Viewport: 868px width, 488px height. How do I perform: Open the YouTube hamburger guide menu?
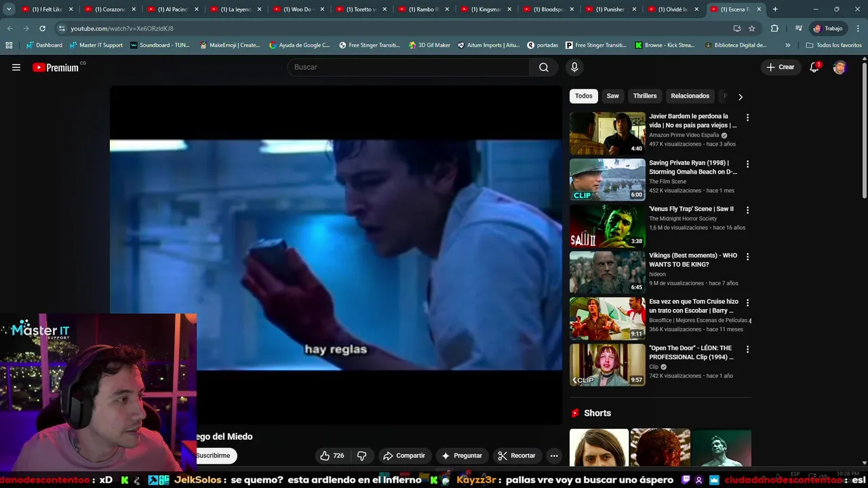16,67
